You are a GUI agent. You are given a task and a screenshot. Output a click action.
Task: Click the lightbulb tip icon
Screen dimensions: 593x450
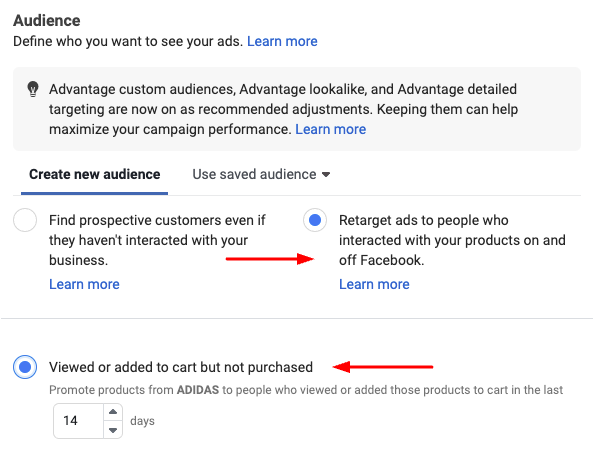point(33,89)
